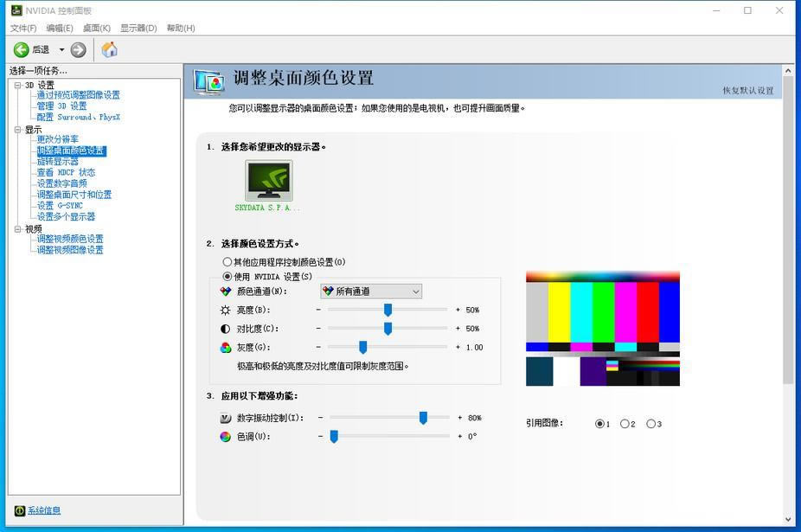Screen dimensions: 801x532
Task: Open the 系统信息 link
Action: point(44,510)
